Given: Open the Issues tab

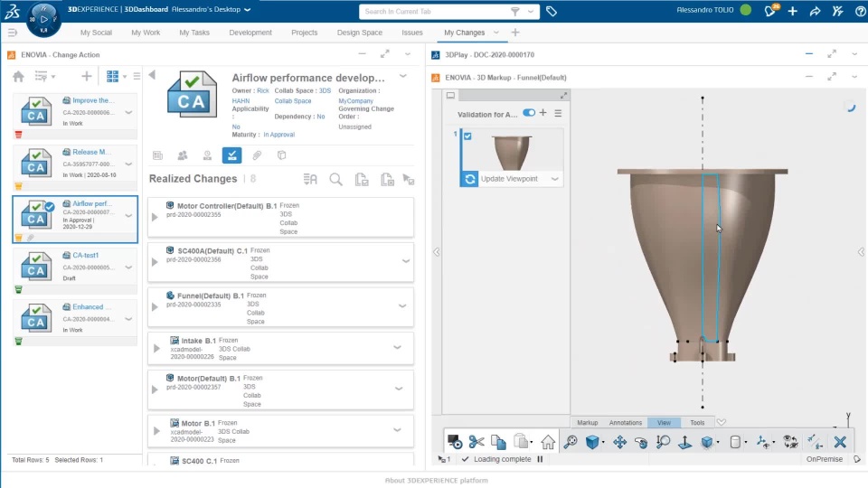Looking at the screenshot, I should pos(412,33).
